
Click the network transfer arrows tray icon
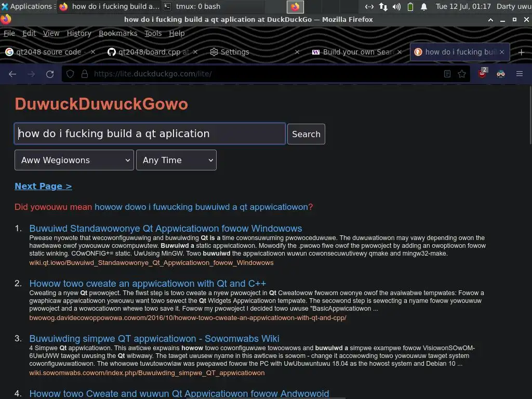coord(383,6)
